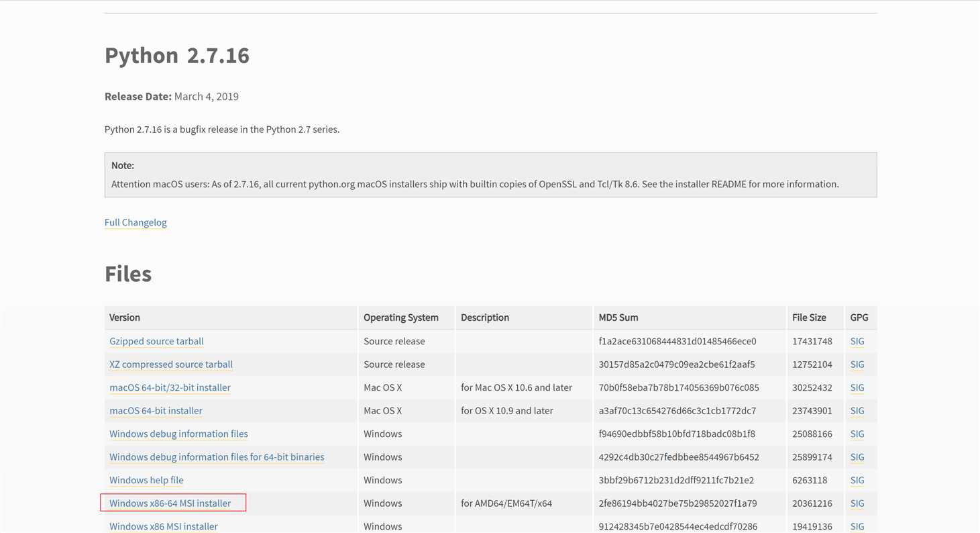The image size is (980, 533).
Task: Download the Gzipped source tarball
Action: tap(156, 341)
